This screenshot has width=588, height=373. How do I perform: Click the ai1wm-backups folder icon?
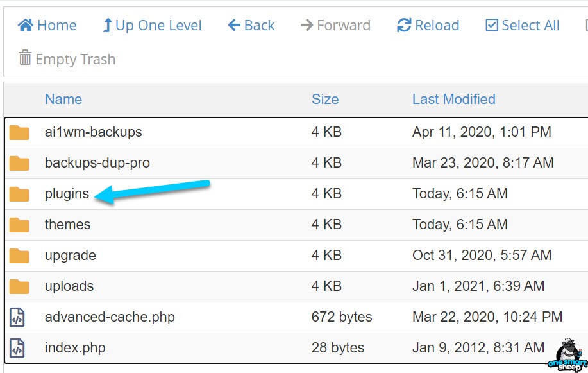[19, 132]
